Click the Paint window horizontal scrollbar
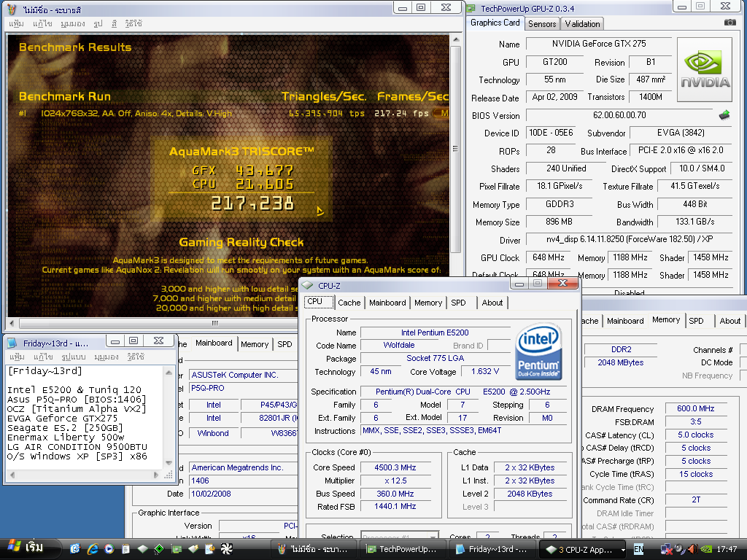Screen dimensions: 747x560 click(x=215, y=323)
